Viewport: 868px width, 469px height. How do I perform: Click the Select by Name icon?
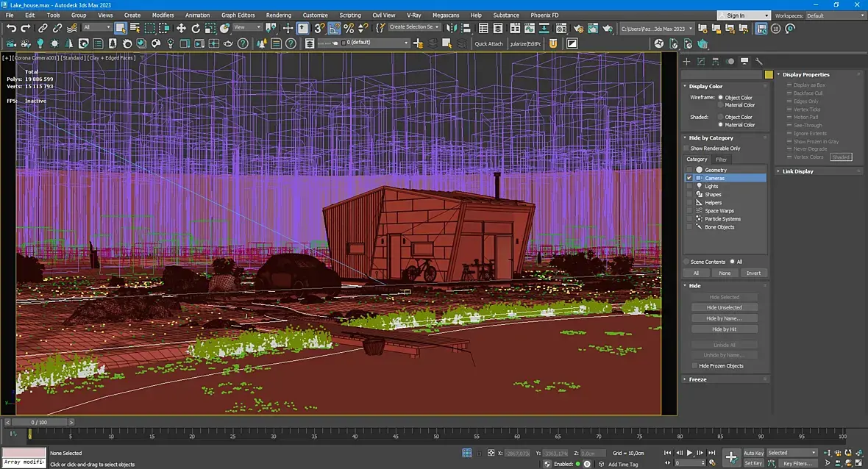tap(135, 28)
